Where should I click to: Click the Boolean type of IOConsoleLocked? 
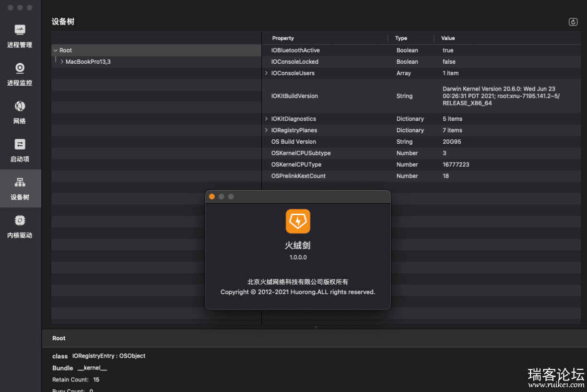[407, 62]
